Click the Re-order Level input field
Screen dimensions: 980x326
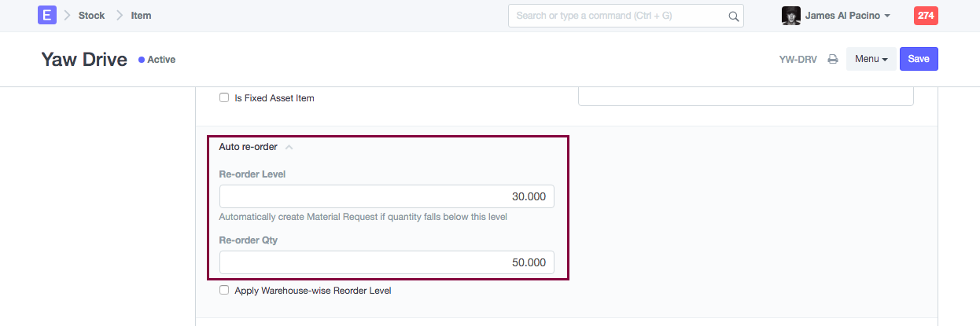click(386, 196)
